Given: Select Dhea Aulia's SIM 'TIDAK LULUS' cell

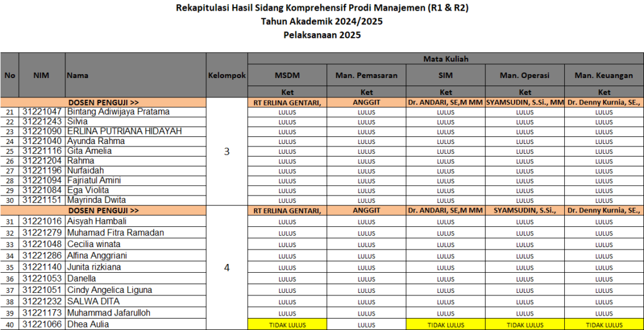Looking at the screenshot, I should pyautogui.click(x=446, y=325).
